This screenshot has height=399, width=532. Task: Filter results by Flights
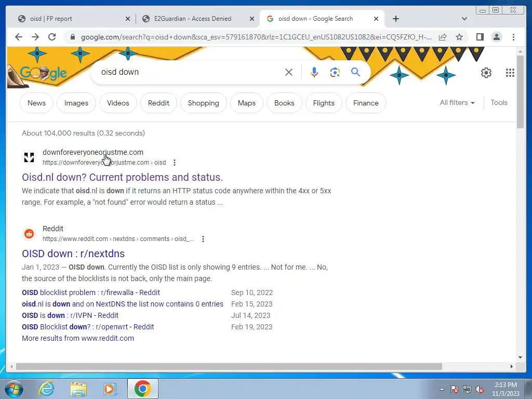pyautogui.click(x=324, y=103)
